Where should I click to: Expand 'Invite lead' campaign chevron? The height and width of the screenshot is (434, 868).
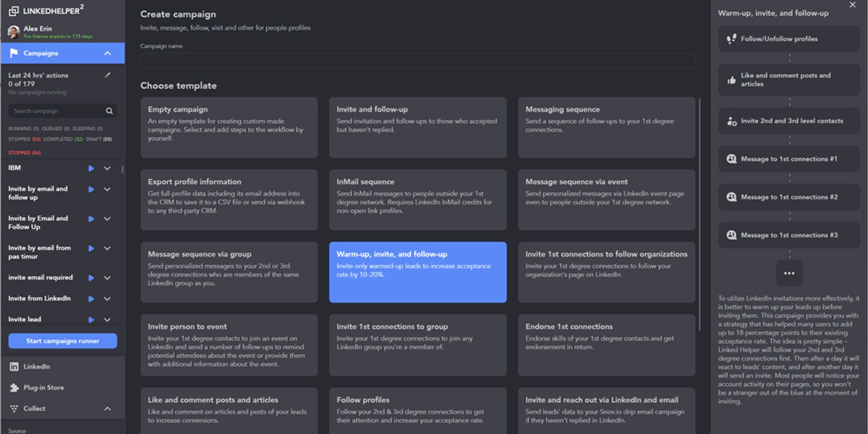click(107, 319)
